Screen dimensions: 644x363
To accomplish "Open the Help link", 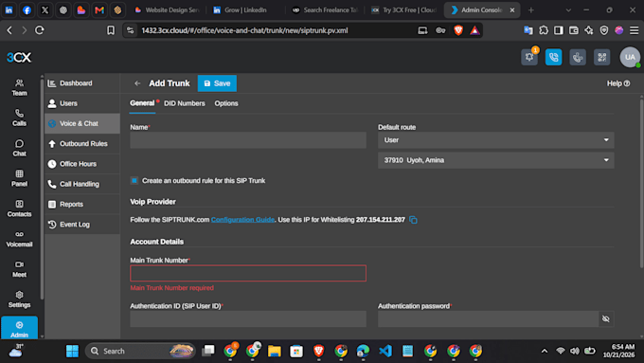I will pos(618,83).
